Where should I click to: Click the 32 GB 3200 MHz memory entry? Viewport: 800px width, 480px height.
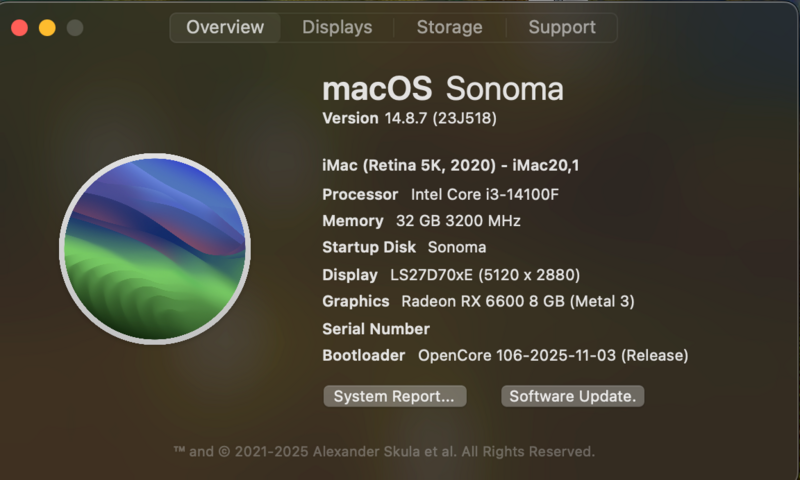455,221
